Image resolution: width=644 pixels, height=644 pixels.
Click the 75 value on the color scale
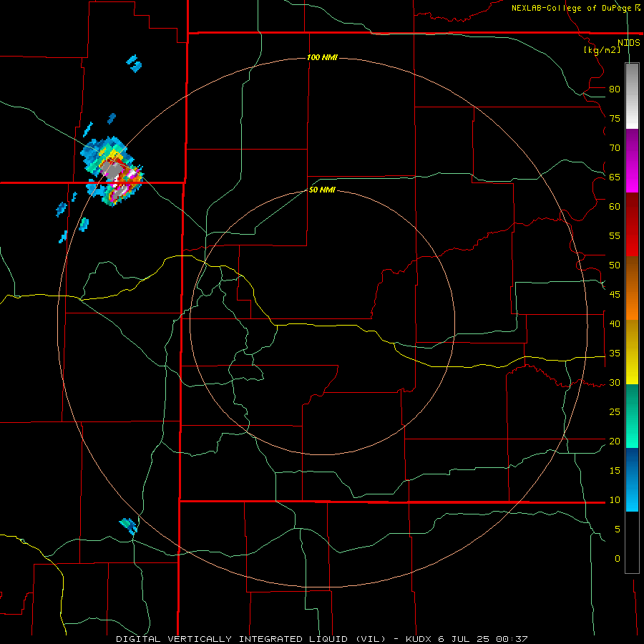click(x=615, y=118)
